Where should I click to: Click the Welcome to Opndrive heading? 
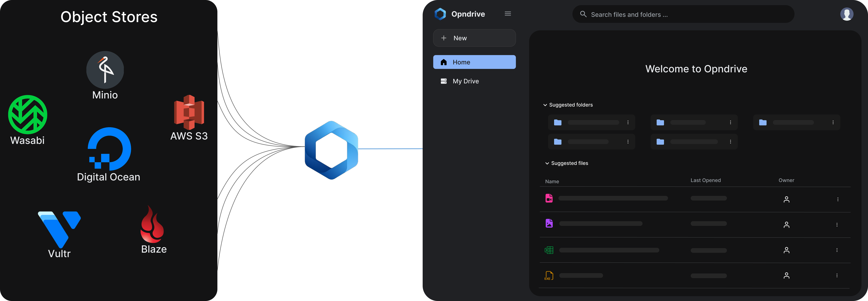point(696,69)
